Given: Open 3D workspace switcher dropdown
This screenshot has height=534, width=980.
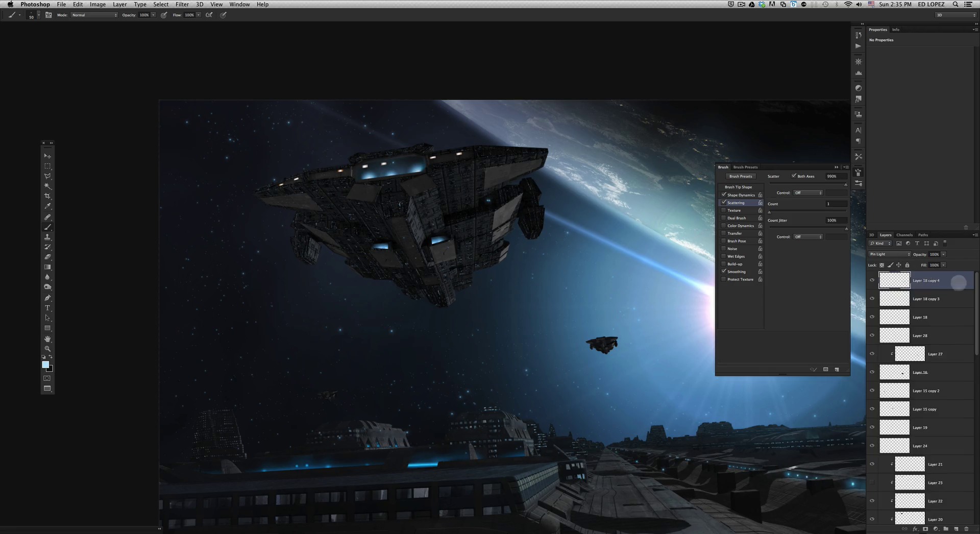Looking at the screenshot, I should pyautogui.click(x=956, y=15).
